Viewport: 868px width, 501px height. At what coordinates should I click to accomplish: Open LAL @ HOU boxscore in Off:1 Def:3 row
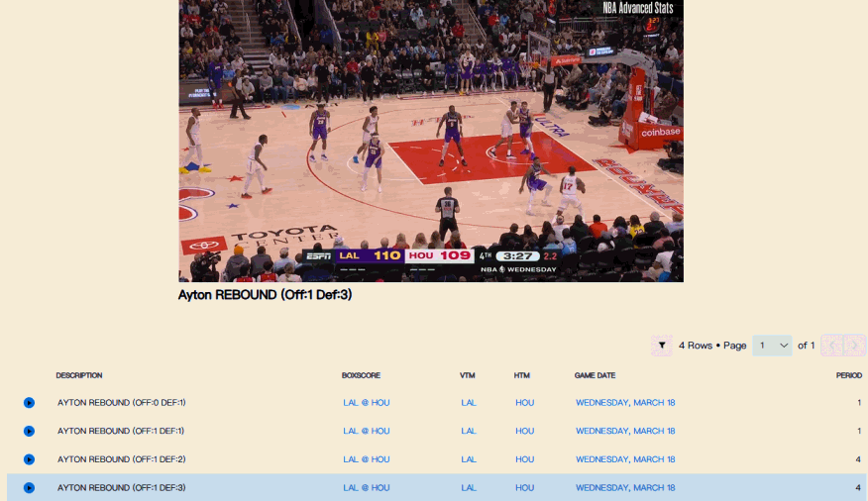point(367,488)
